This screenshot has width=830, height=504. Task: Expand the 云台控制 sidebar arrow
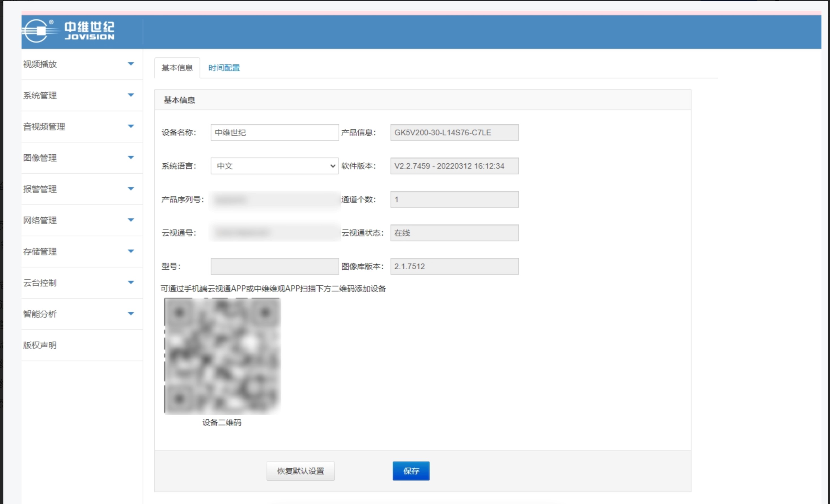tap(131, 283)
